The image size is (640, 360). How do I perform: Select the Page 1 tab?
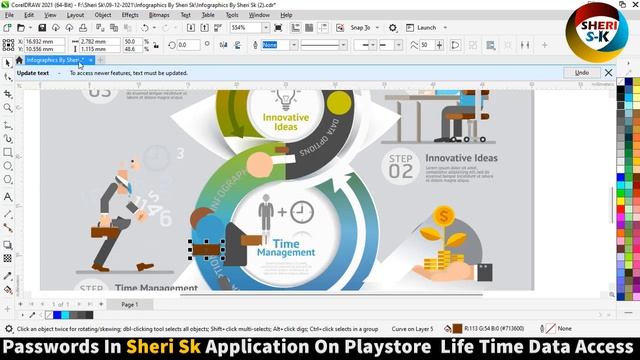[130, 304]
